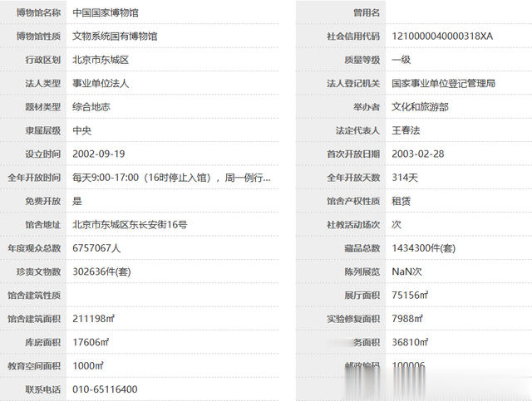Click the 法定代表人 label

click(x=357, y=130)
